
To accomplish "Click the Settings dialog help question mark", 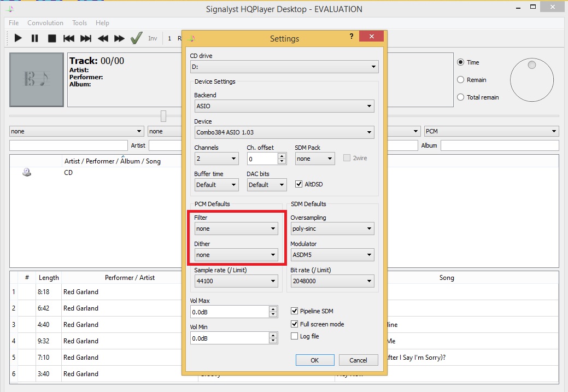I will pyautogui.click(x=351, y=36).
